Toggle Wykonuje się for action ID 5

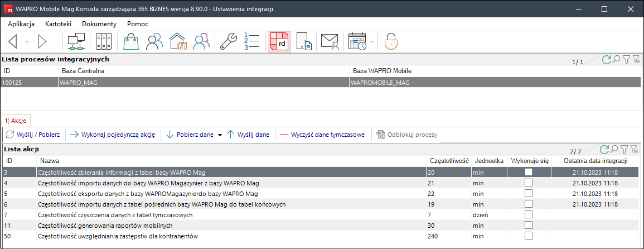pos(529,193)
